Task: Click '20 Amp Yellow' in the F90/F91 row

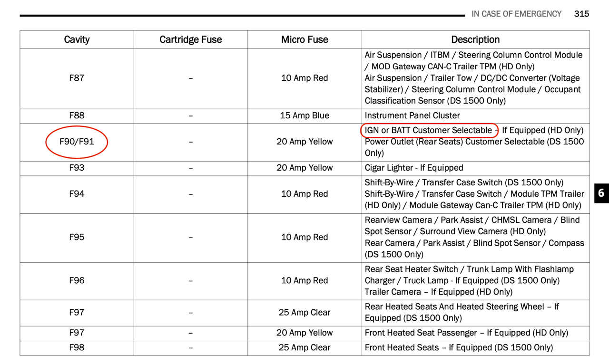Action: (304, 142)
